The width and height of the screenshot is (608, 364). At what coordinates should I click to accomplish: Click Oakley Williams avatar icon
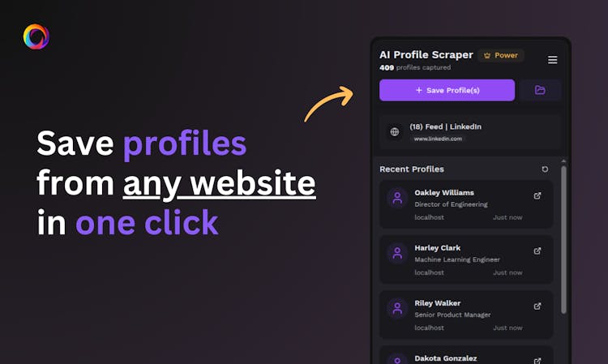[397, 199]
